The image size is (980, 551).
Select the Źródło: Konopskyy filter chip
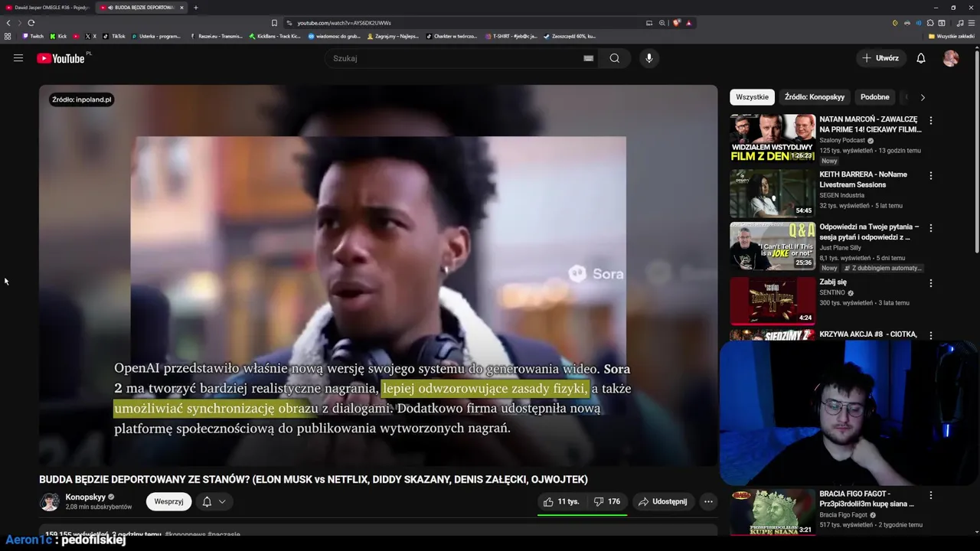[814, 97]
